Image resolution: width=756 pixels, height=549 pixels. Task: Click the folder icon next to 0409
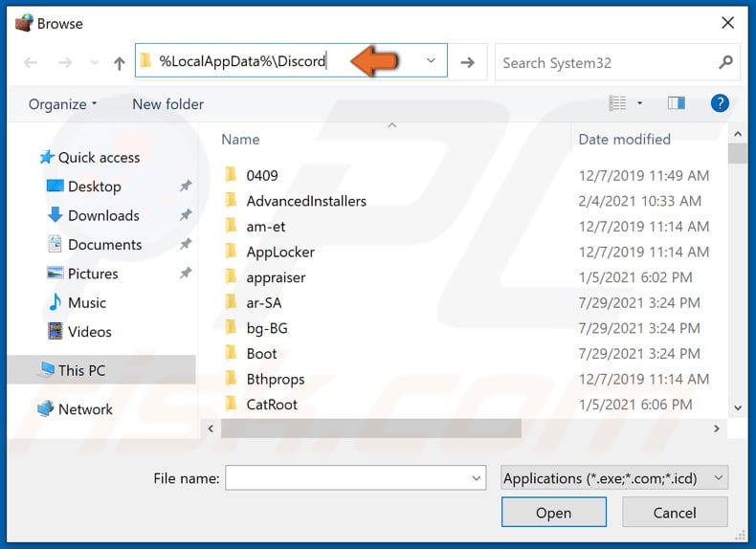[232, 174]
